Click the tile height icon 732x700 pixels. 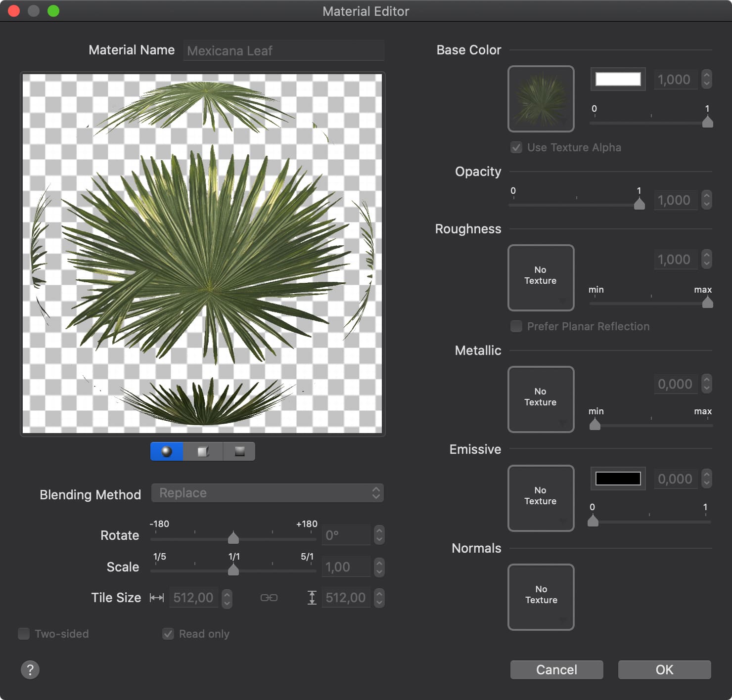click(x=312, y=598)
